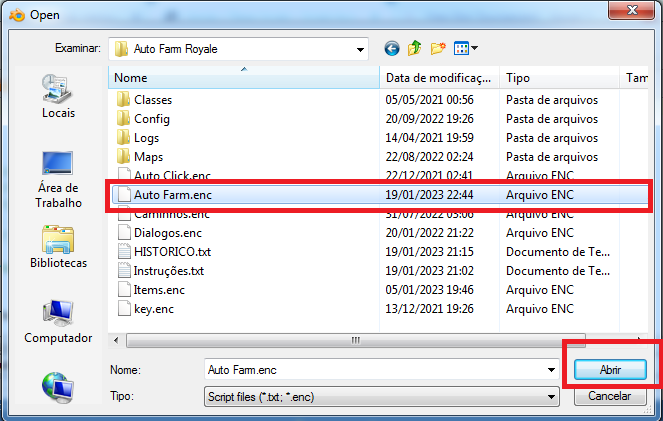Open Locais in the places sidebar
The width and height of the screenshot is (663, 421).
pyautogui.click(x=58, y=98)
